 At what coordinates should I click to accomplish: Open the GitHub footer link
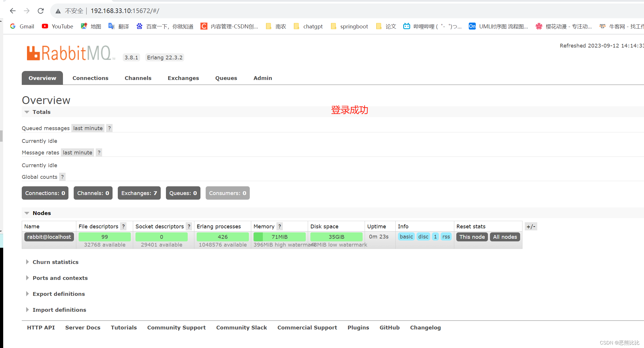[x=390, y=327]
